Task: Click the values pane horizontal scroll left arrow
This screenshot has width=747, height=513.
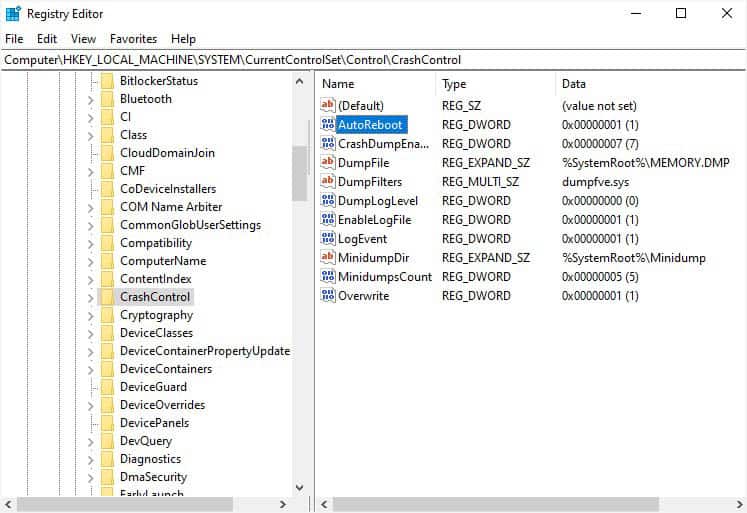Action: click(x=324, y=503)
